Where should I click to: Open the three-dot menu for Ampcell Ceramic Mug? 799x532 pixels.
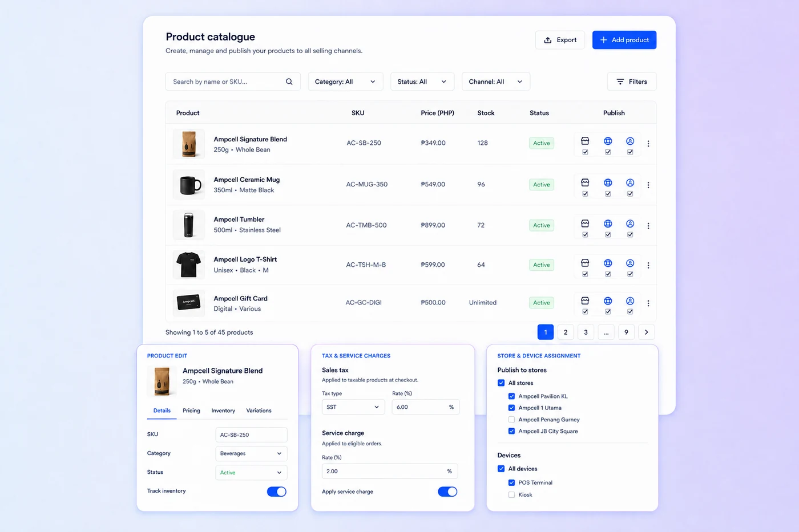tap(648, 185)
